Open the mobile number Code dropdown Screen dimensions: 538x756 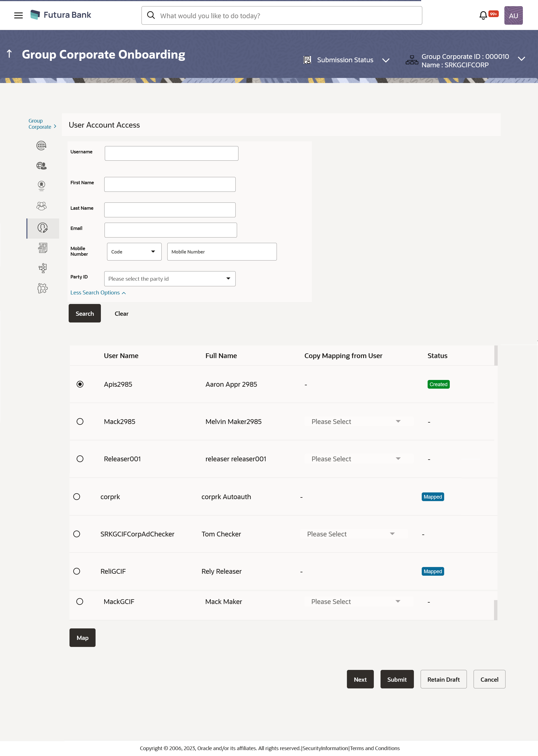(x=134, y=252)
